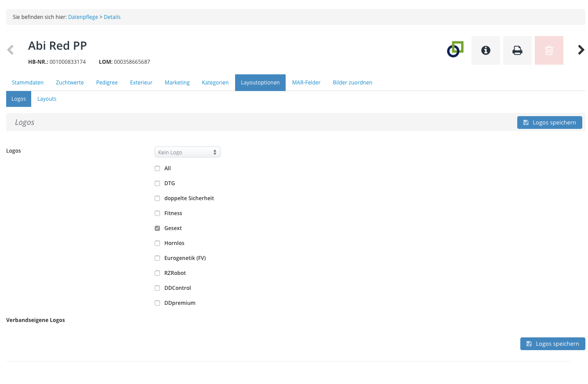Click top Logos speichern button
The width and height of the screenshot is (588, 384).
tap(549, 123)
